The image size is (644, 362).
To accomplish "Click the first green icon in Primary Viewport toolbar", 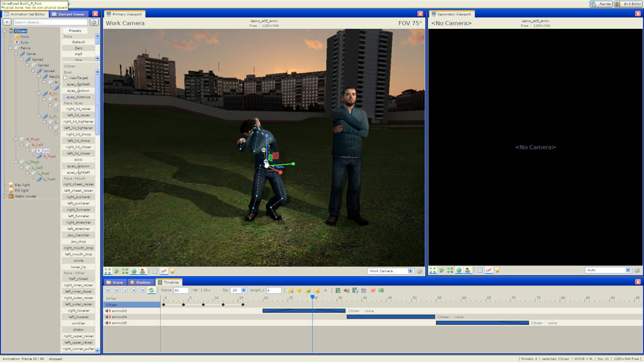I will (x=107, y=271).
